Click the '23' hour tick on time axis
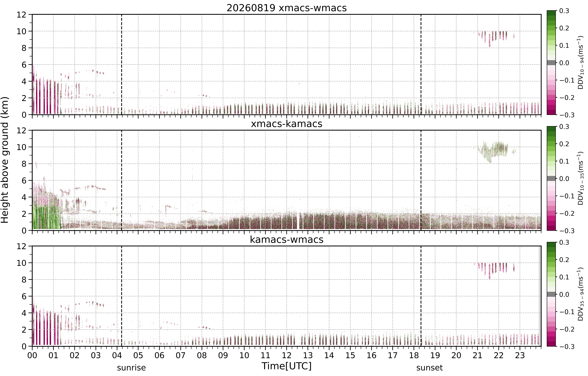588x376 pixels. click(520, 355)
